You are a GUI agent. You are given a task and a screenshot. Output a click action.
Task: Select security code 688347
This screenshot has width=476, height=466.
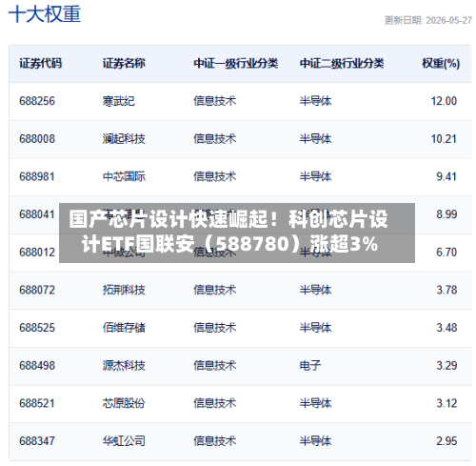37,441
